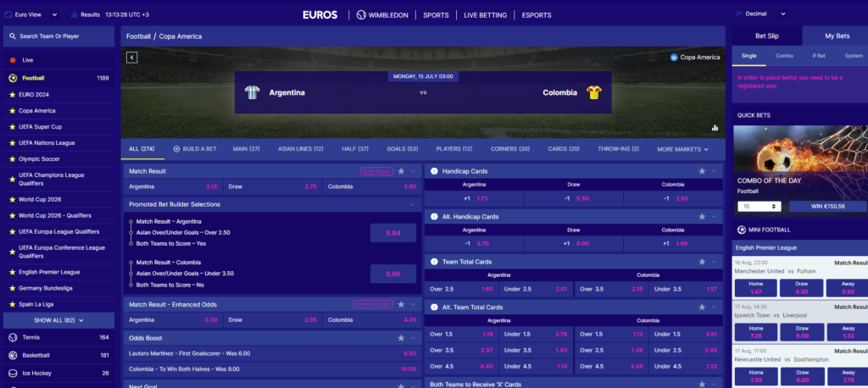The image size is (868, 388).
Task: Click the Wimbledon tennis ball icon
Action: 361,15
